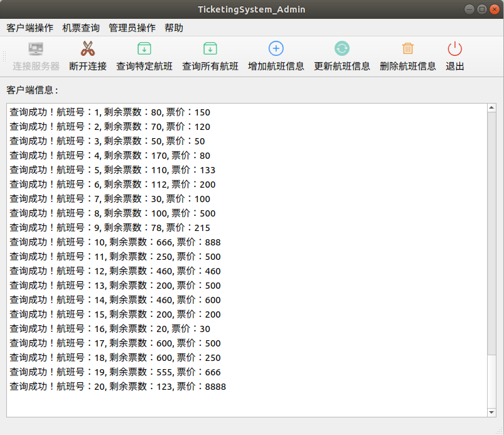504x435 pixels.
Task: Click the row for flight 16, price 30
Action: point(110,329)
